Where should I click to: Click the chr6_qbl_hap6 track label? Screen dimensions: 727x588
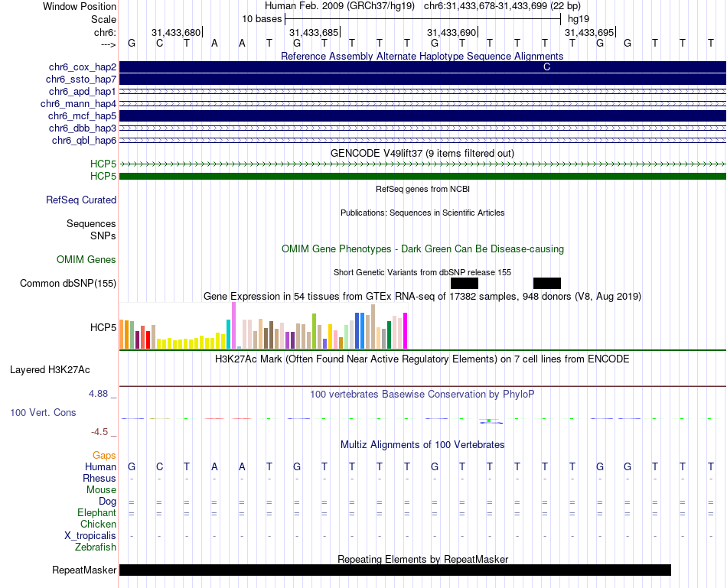pos(84,141)
